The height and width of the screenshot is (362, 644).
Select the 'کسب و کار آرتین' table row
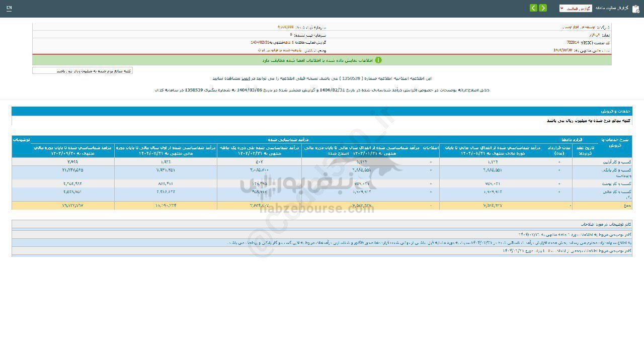[614, 162]
